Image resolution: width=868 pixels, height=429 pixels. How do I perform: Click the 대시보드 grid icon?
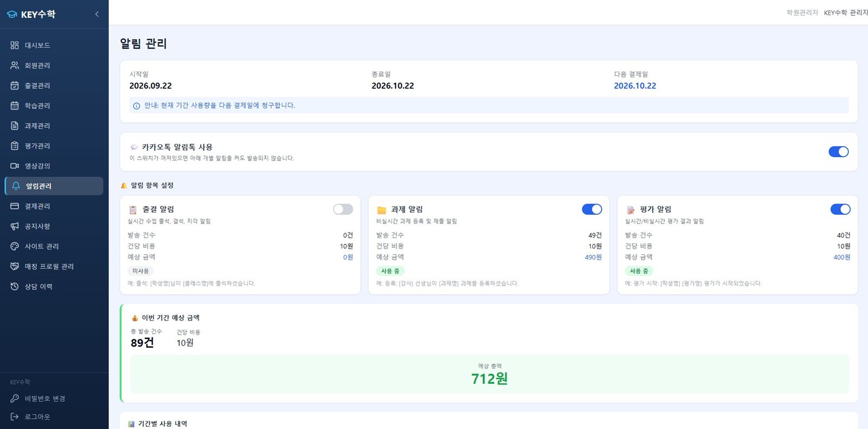point(15,45)
